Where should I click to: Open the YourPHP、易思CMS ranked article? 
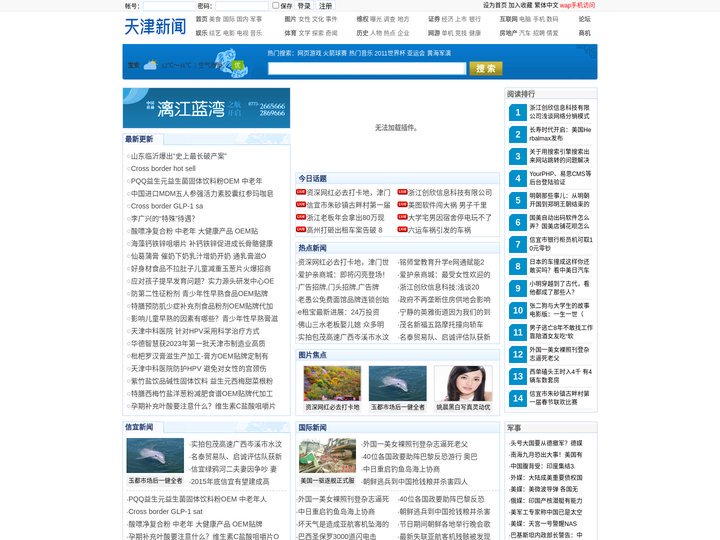click(560, 178)
